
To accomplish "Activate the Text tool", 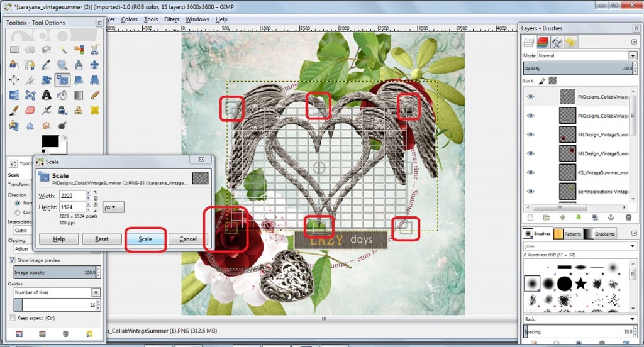I will (x=47, y=96).
